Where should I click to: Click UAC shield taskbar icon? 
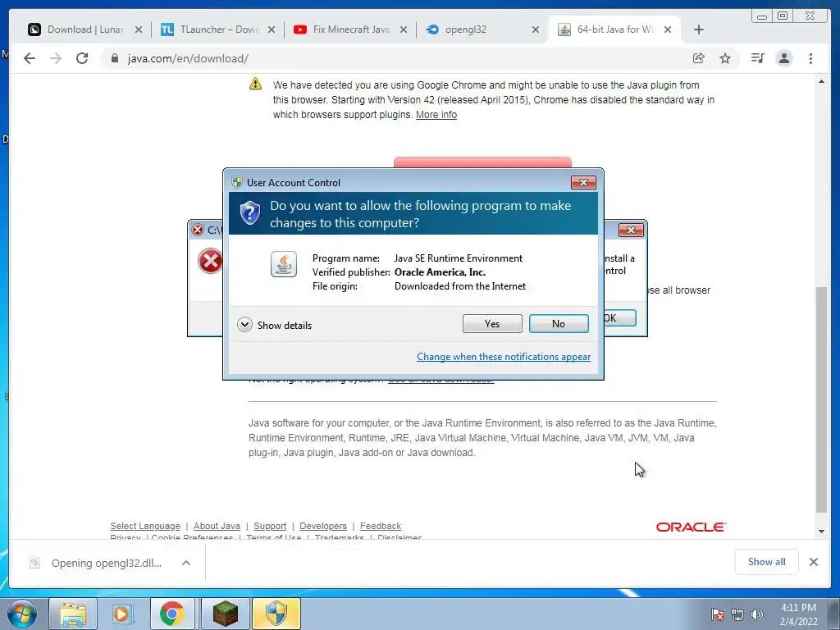click(276, 614)
